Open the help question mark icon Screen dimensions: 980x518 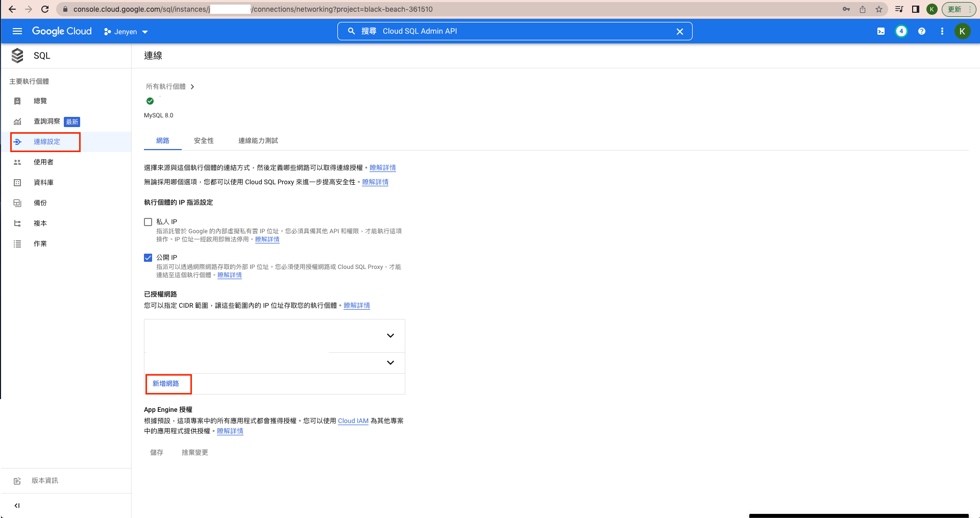pyautogui.click(x=922, y=31)
